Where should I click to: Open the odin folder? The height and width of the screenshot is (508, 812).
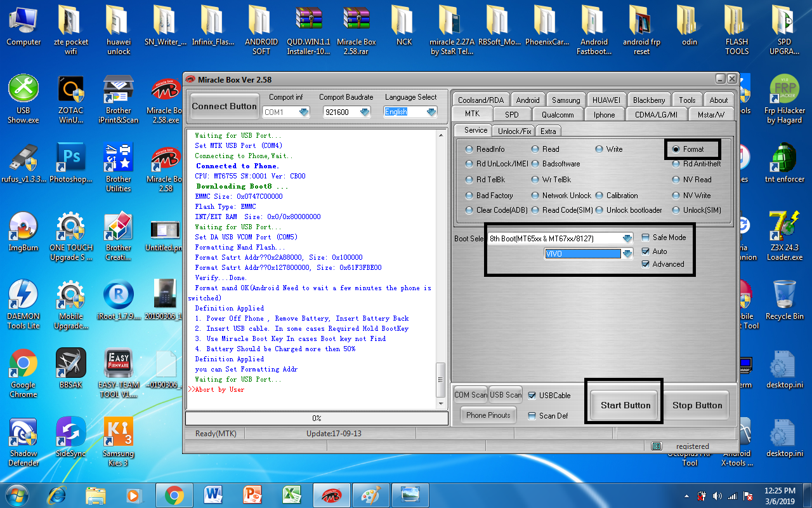pos(690,27)
